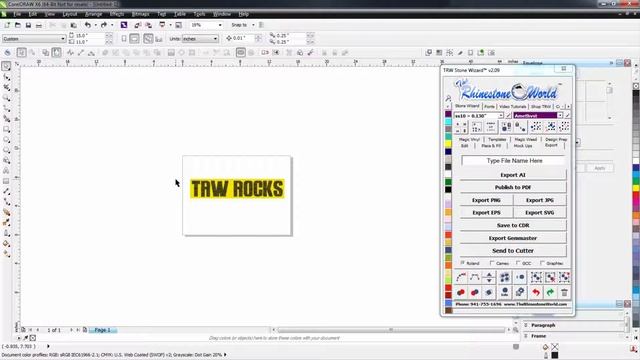This screenshot has height=360, width=640.
Task: Click the Export icon in the standard toolbar
Action: 148,25
